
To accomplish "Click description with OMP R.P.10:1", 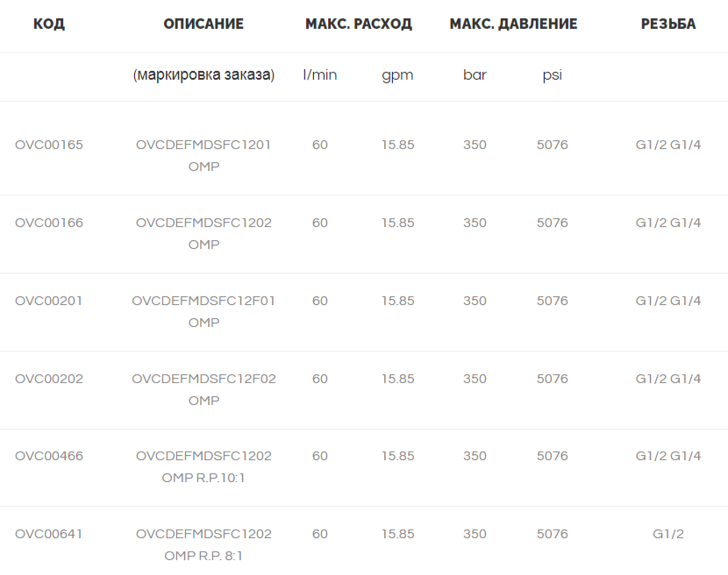I will coord(203,466).
